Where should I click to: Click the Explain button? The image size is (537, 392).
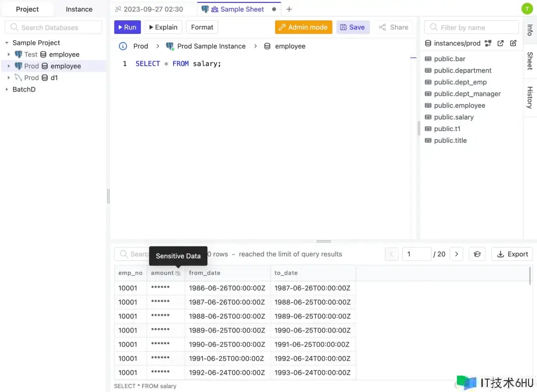pyautogui.click(x=163, y=27)
